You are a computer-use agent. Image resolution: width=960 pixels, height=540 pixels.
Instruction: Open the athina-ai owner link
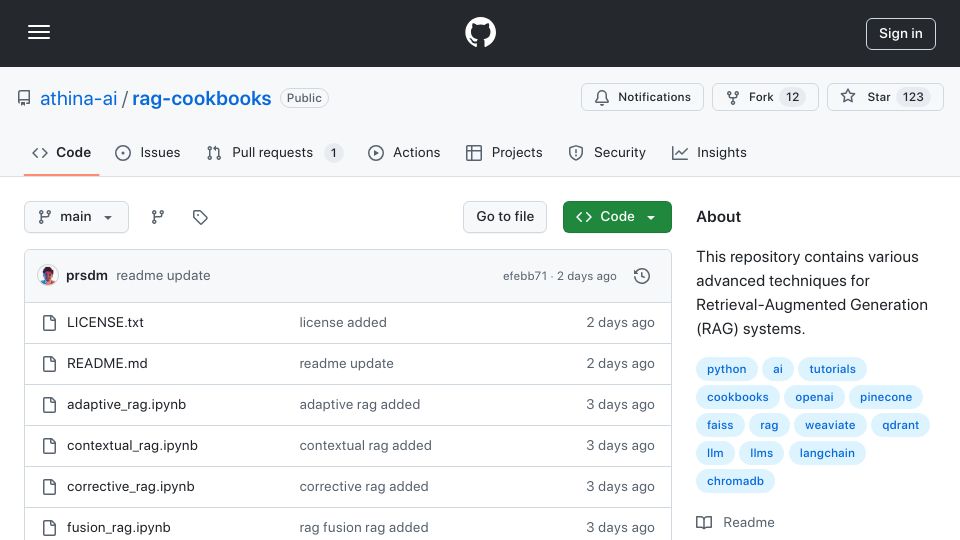tap(78, 99)
